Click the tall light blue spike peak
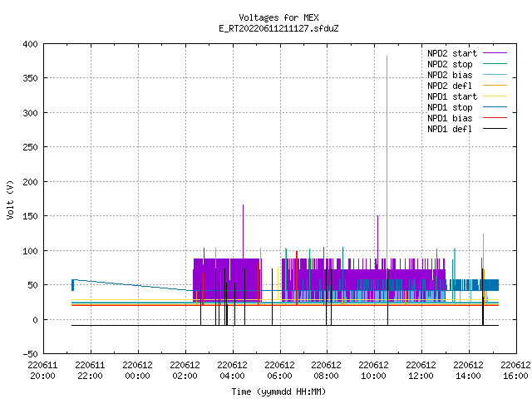The image size is (532, 399). click(x=387, y=57)
